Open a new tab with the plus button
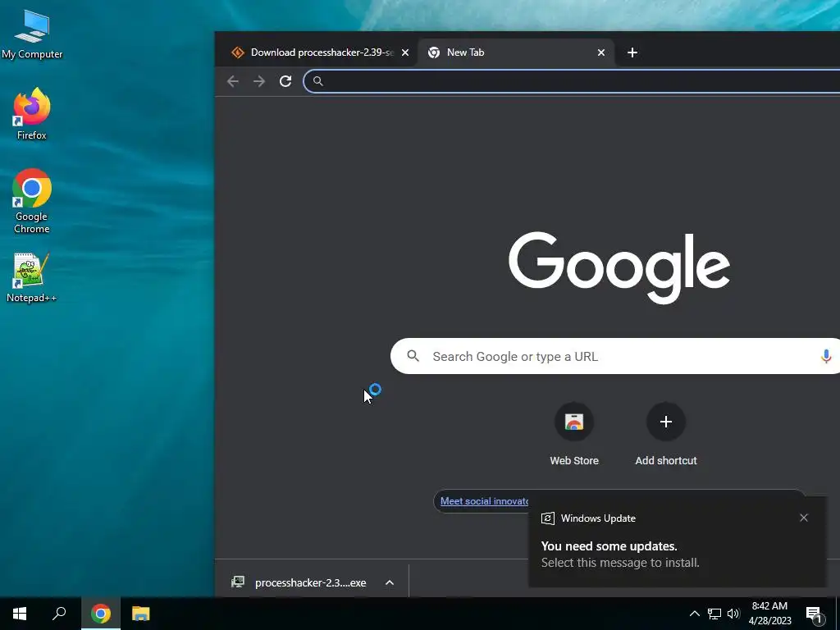Image resolution: width=840 pixels, height=630 pixels. (x=632, y=52)
